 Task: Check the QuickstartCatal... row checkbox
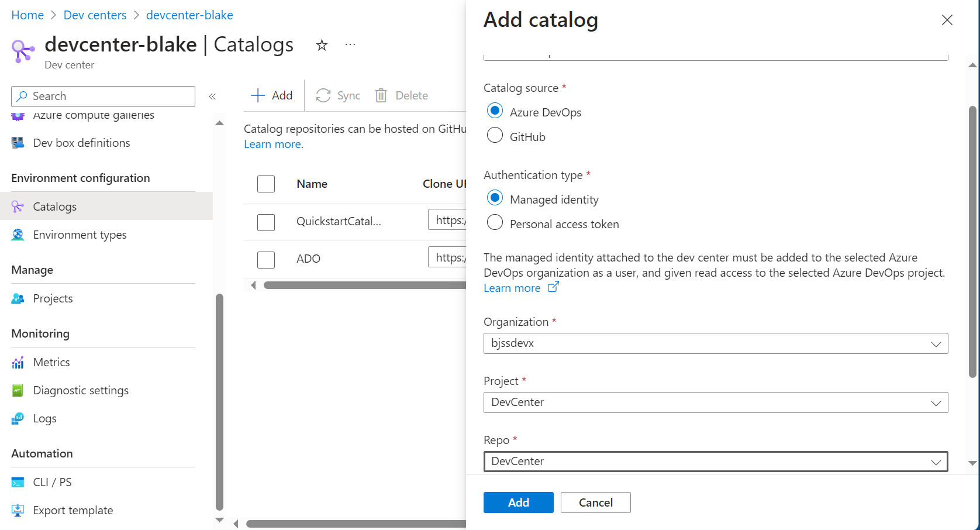pos(266,222)
